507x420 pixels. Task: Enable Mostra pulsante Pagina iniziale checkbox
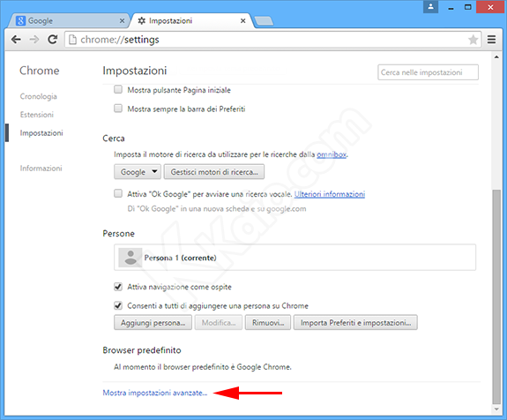118,89
